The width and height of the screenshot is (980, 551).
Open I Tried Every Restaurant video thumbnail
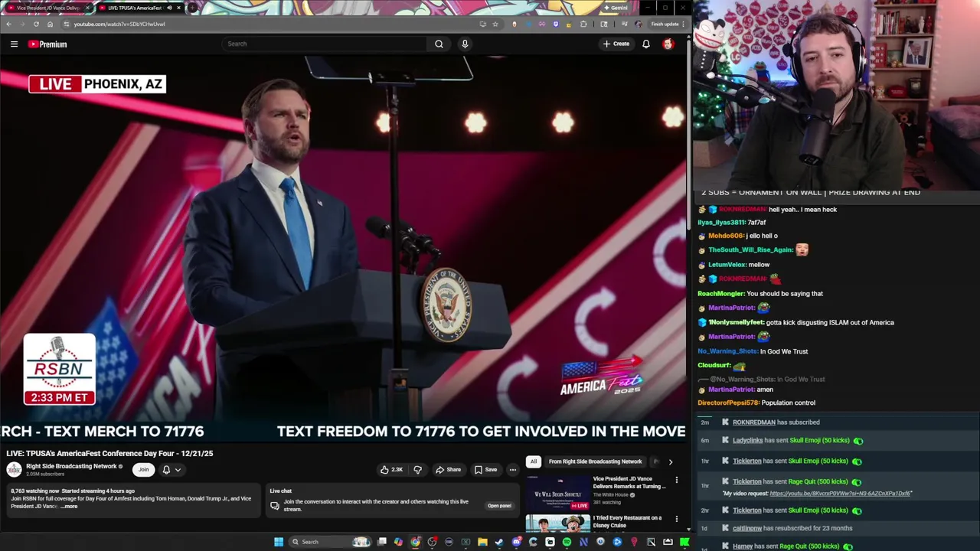(557, 525)
